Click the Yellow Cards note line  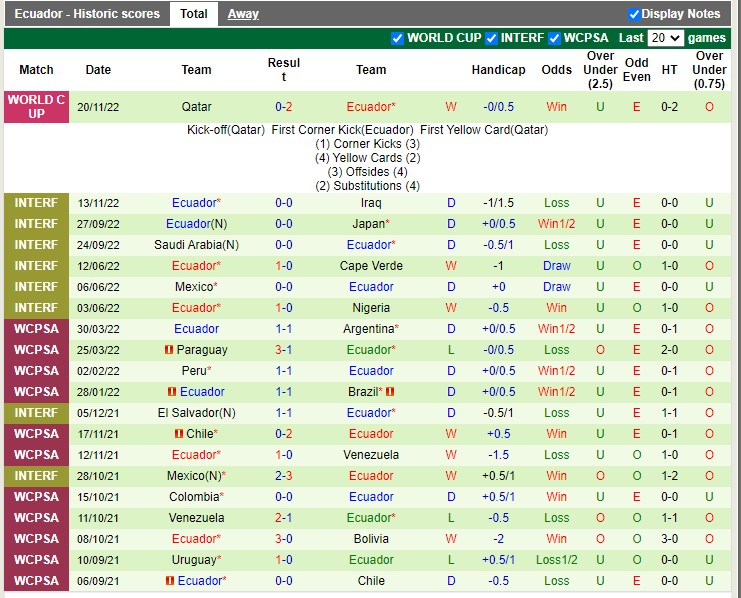tap(367, 158)
